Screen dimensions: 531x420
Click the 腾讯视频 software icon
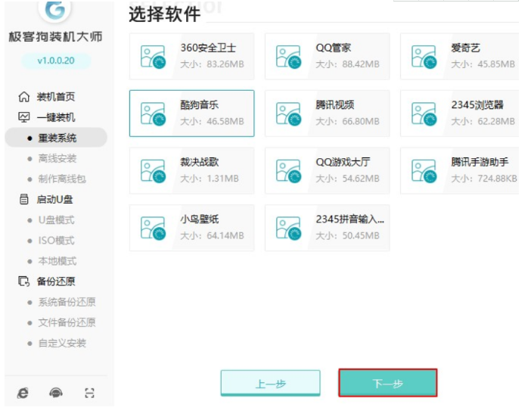tap(289, 114)
